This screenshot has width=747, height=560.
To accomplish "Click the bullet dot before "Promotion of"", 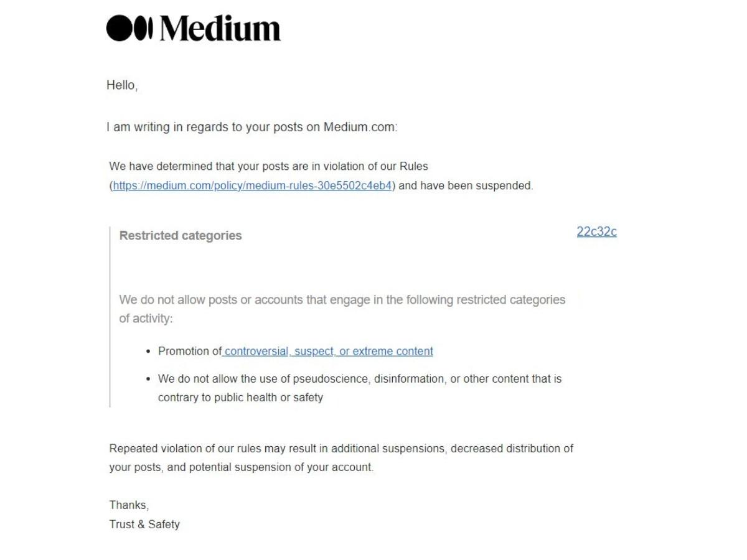I will point(148,352).
